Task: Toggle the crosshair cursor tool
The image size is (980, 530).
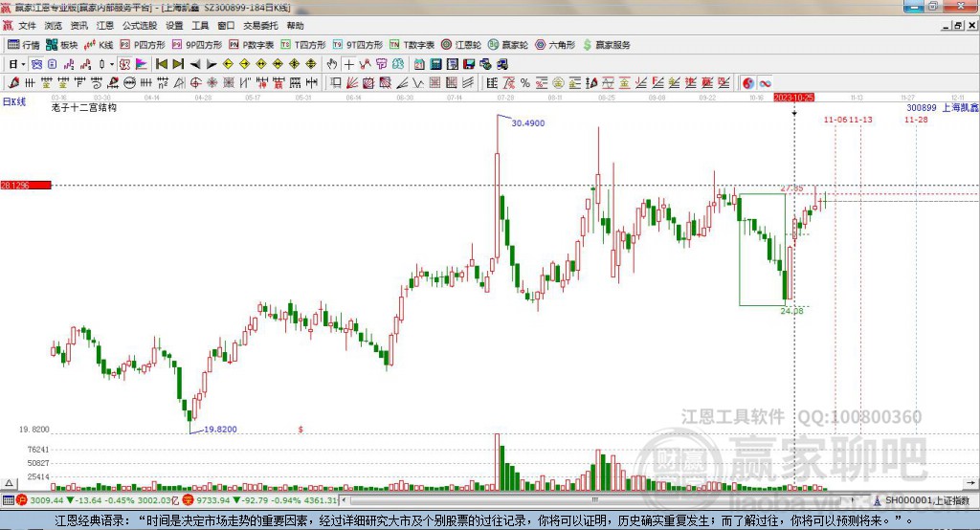Action: point(348,64)
